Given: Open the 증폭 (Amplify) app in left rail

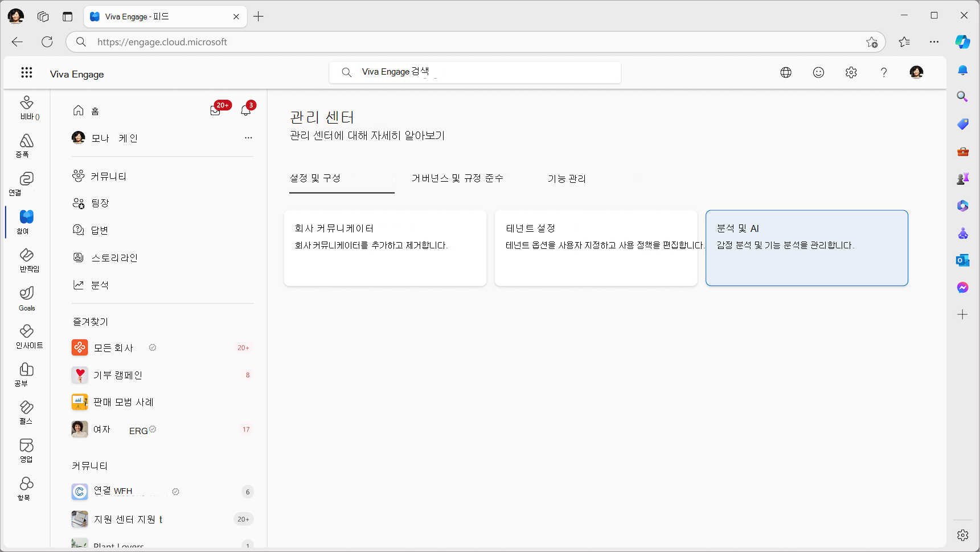Looking at the screenshot, I should (x=27, y=145).
